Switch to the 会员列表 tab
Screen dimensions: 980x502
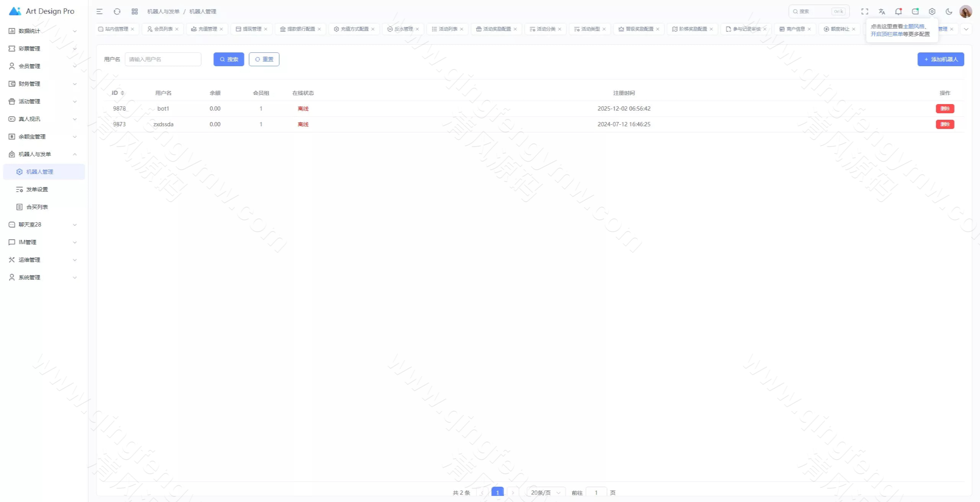click(x=163, y=29)
